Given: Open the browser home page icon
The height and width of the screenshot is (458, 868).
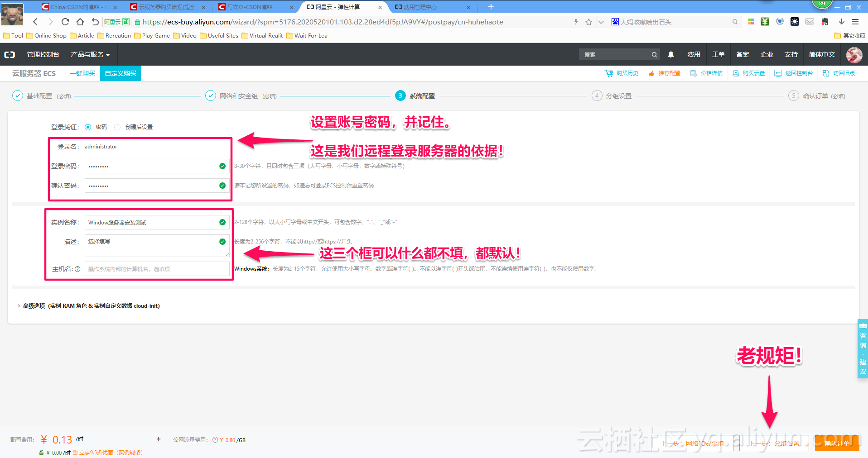Looking at the screenshot, I should tap(80, 22).
